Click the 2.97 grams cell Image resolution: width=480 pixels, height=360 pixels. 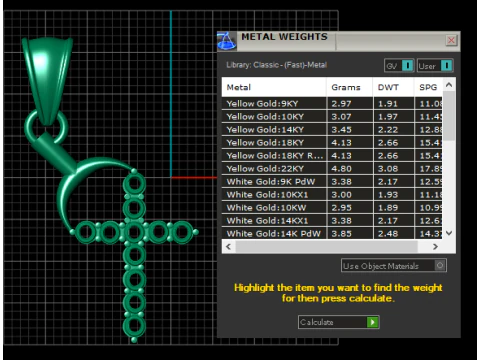pos(350,104)
